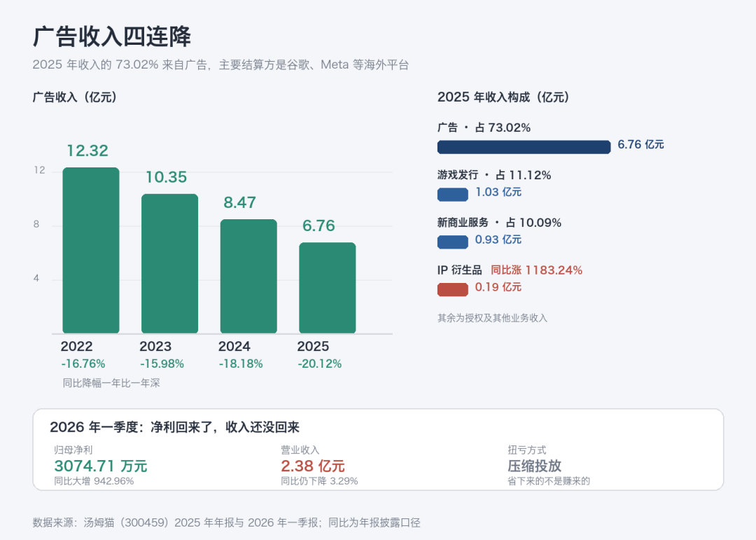Click the 6.76 亿元 label beside advertising bar
Screen dimensions: 756x540
[640, 144]
